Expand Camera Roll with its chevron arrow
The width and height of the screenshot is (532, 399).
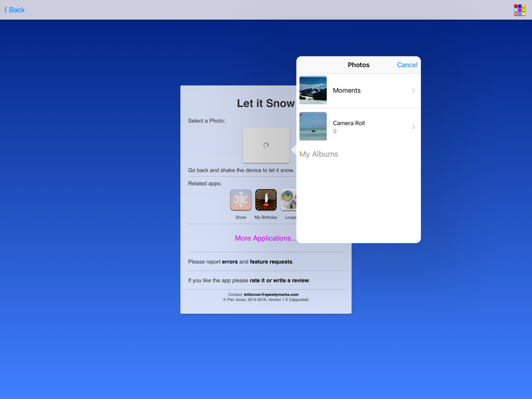[x=413, y=127]
